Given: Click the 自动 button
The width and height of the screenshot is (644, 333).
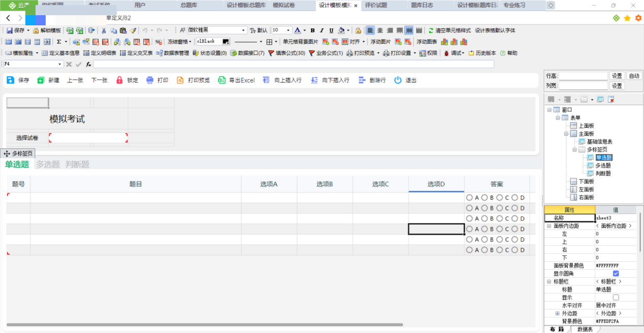Looking at the screenshot, I should [634, 76].
